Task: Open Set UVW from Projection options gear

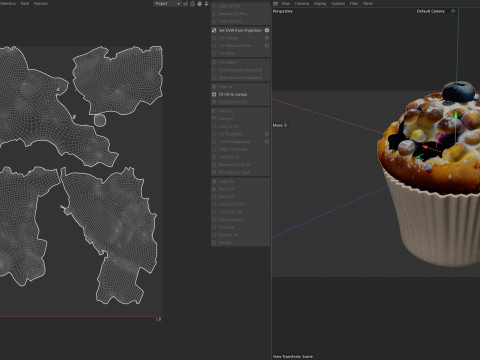Action: pyautogui.click(x=267, y=30)
